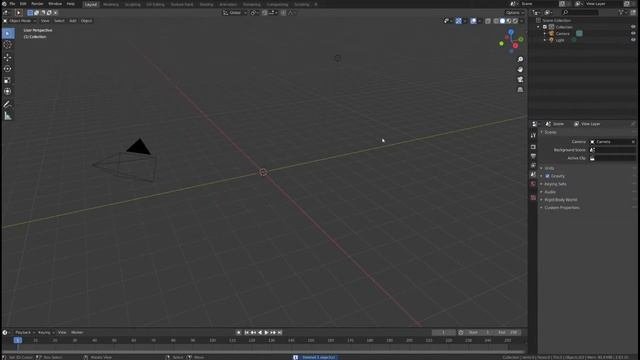Switch to the Modeling workspace tab
The image size is (640, 360).
click(111, 4)
